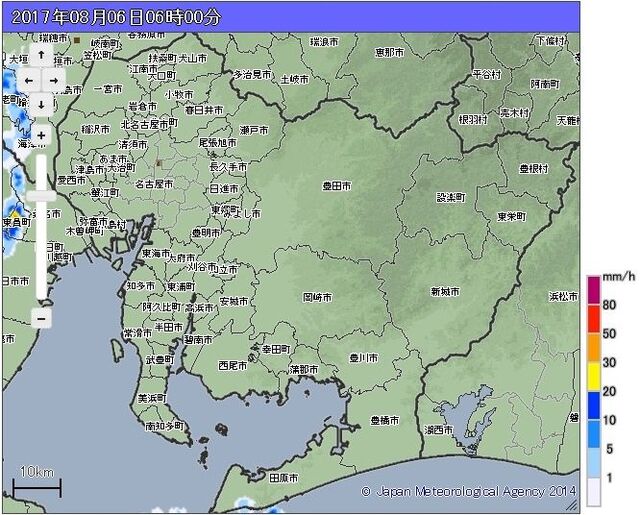This screenshot has height=515, width=640.
Task: Click the map label 安城市
Action: (233, 301)
